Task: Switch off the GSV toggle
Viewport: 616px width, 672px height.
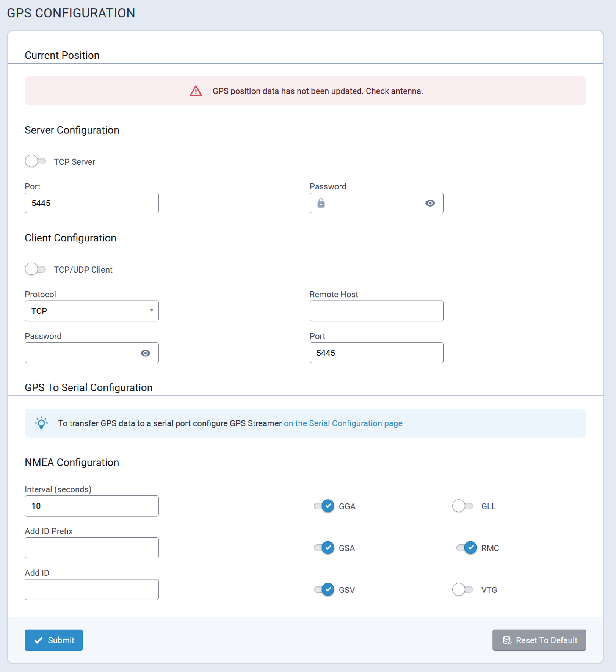Action: (324, 590)
